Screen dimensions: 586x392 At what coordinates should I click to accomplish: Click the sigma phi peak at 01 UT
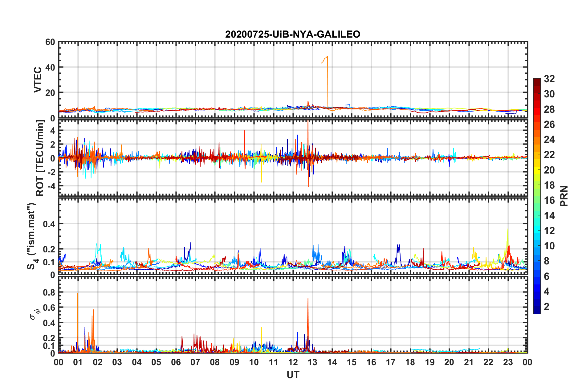[77, 322]
